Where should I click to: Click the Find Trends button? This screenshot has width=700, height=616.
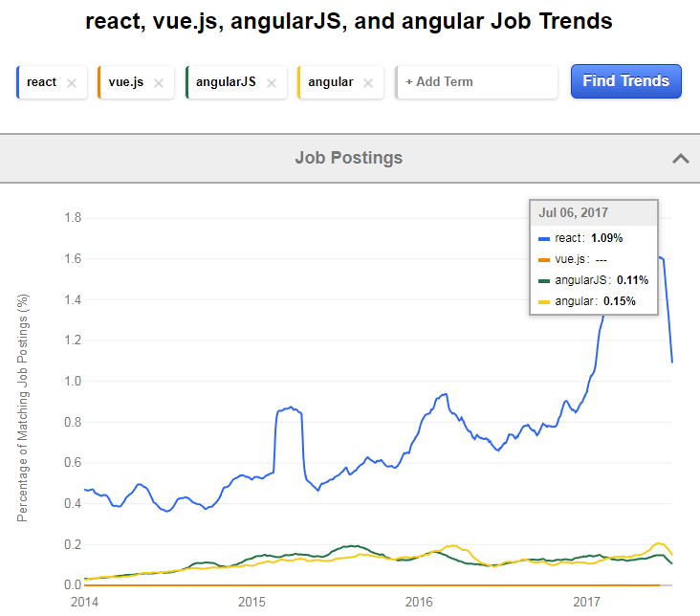(625, 81)
